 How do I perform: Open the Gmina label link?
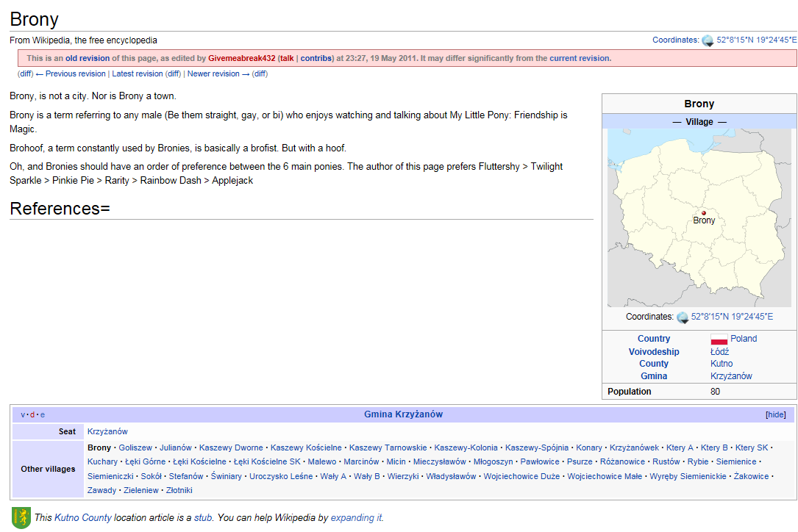(x=653, y=376)
